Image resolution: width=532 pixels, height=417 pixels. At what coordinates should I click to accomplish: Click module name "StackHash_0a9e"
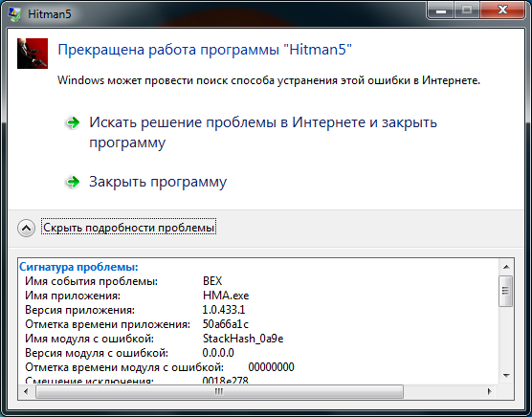(243, 339)
